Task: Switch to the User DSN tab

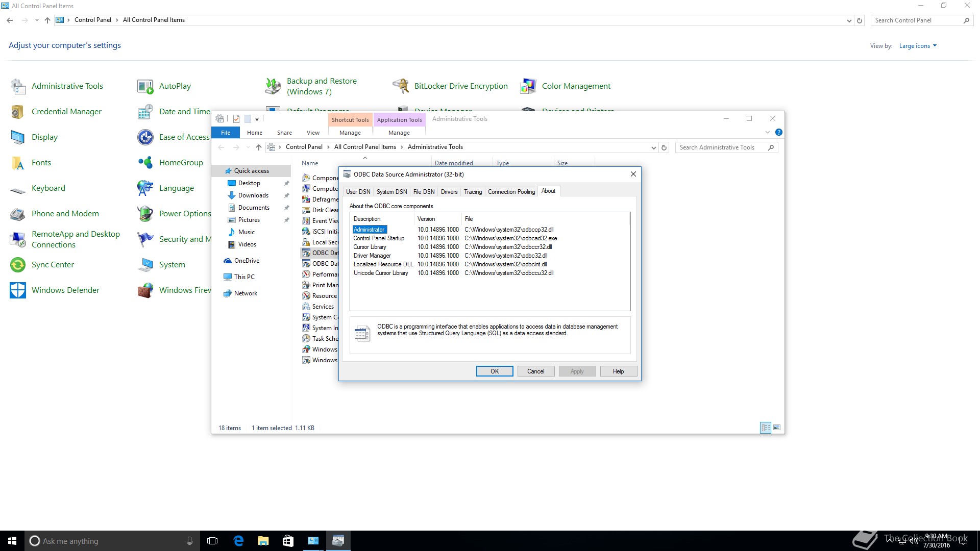Action: pyautogui.click(x=358, y=192)
